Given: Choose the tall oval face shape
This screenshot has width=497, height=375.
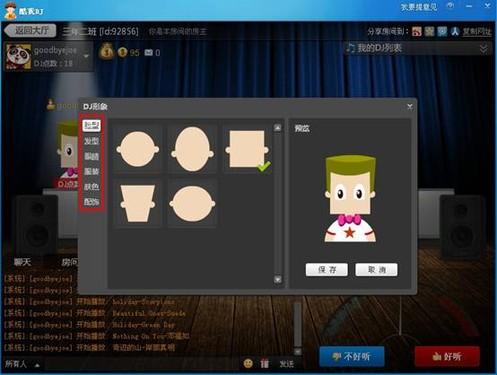Looking at the screenshot, I should click(192, 150).
